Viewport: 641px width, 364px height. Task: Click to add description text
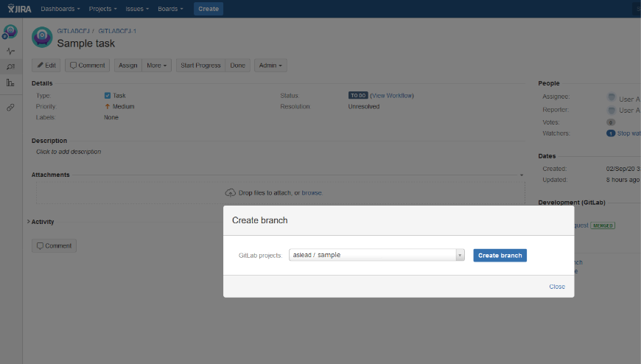(x=69, y=152)
